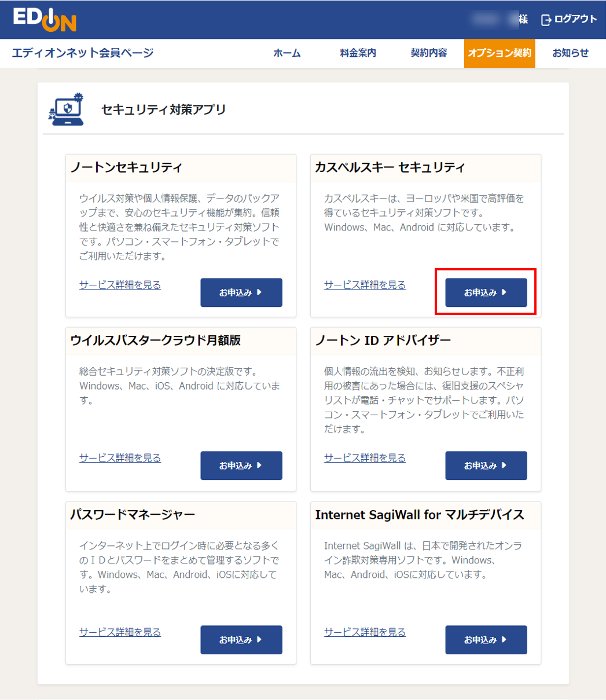The width and height of the screenshot is (606, 700).
Task: Click the ノートンセキュリティ card title
Action: [126, 168]
